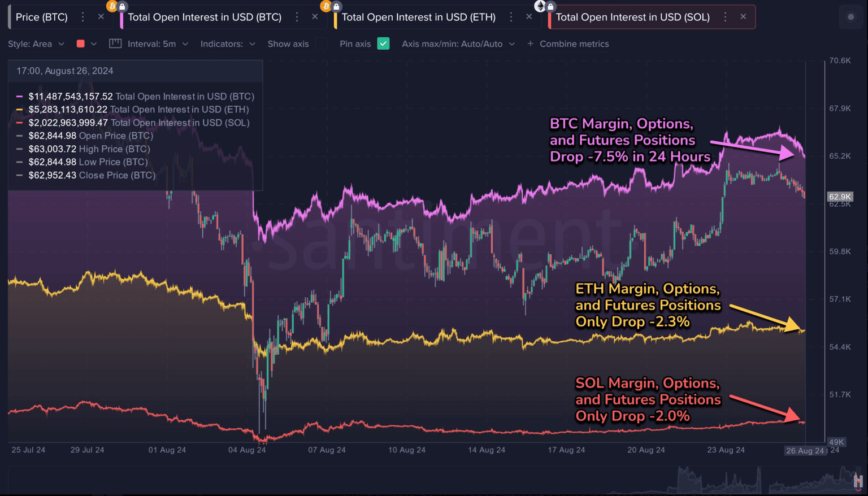The height and width of the screenshot is (496, 868).
Task: Click the circular button at top right
Action: (x=850, y=17)
